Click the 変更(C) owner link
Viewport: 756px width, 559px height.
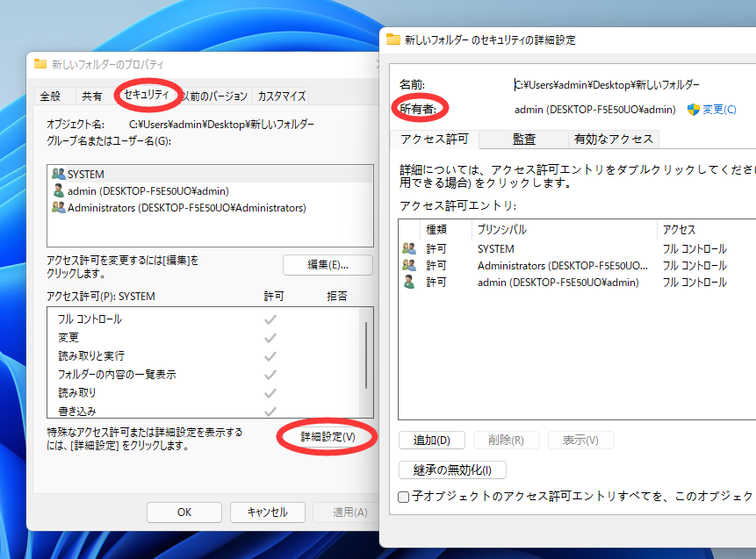pos(721,110)
